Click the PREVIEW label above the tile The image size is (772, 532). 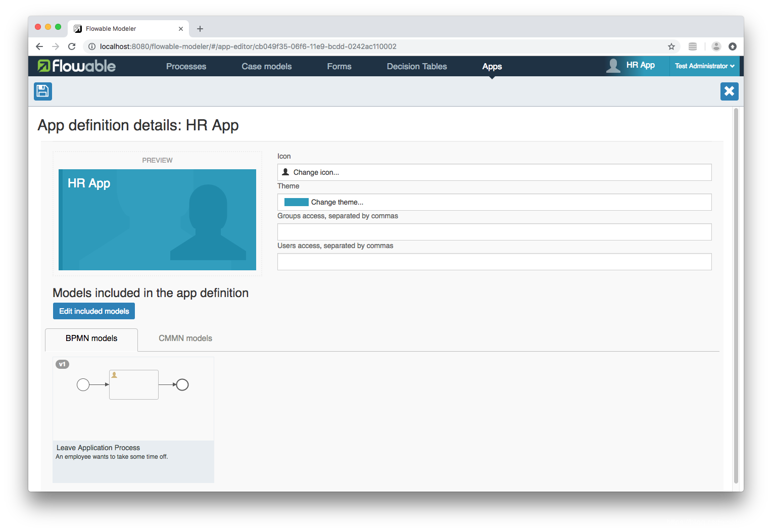pyautogui.click(x=157, y=160)
